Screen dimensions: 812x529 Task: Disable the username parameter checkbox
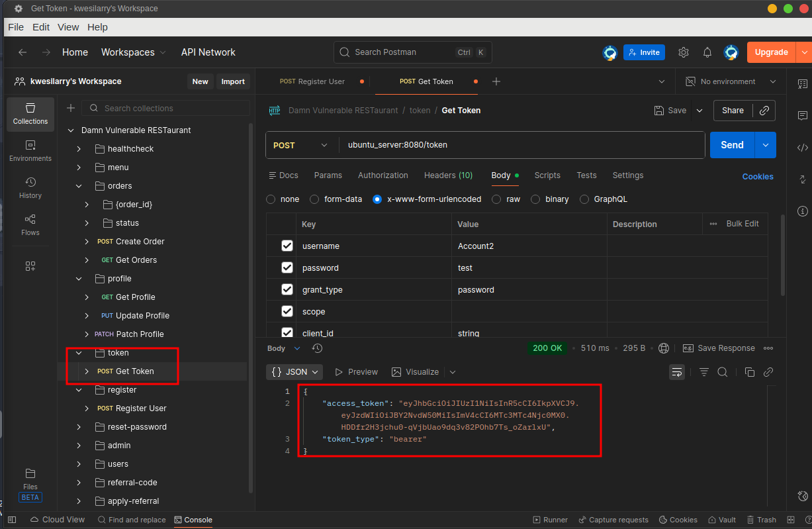[287, 246]
